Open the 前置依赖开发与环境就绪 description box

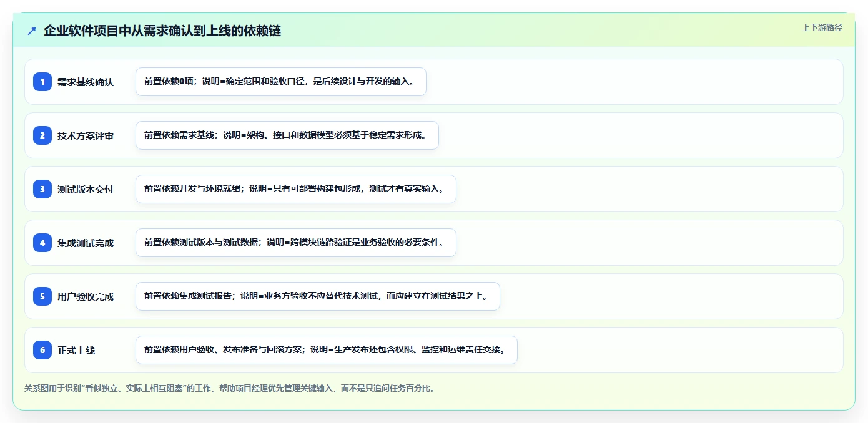296,189
